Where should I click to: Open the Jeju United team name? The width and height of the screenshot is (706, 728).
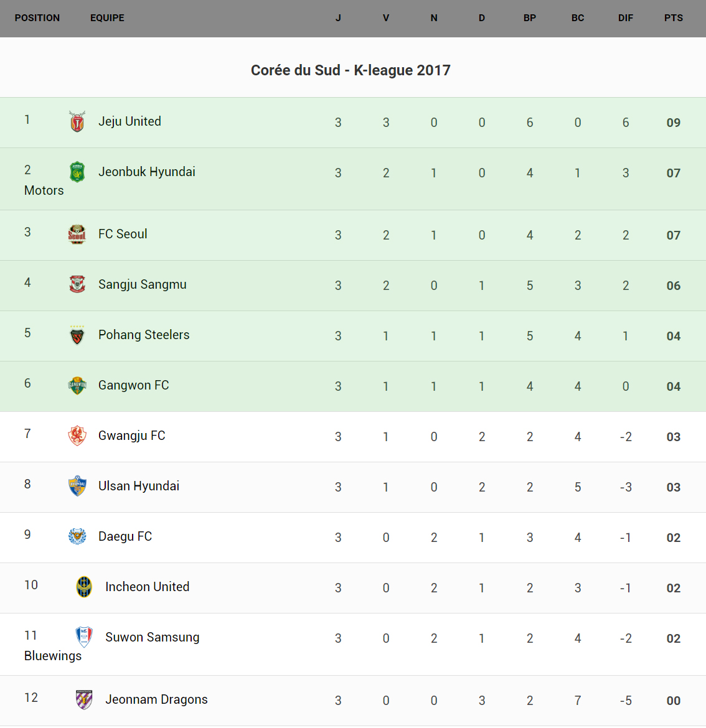point(129,121)
